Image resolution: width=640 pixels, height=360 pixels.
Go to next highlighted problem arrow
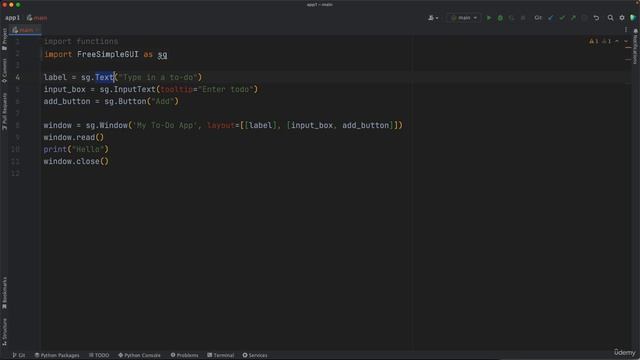pos(626,41)
